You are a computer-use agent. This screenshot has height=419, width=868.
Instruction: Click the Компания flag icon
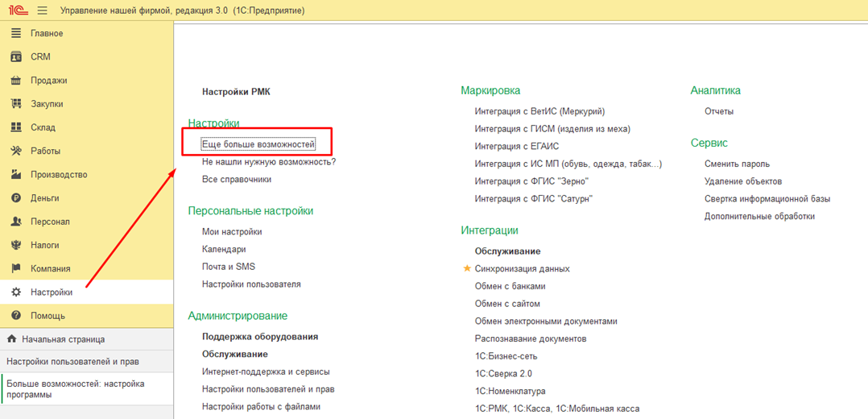(16, 269)
